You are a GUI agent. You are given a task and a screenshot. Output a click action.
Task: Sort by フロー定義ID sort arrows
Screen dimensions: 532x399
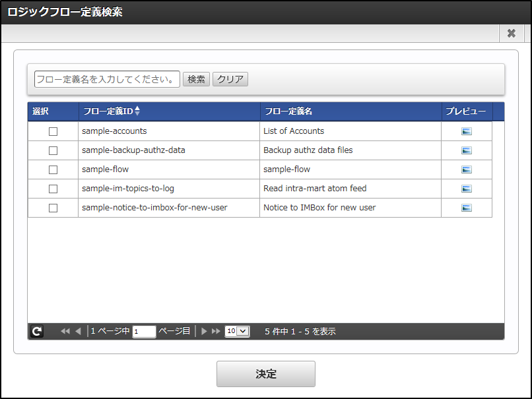(x=137, y=111)
